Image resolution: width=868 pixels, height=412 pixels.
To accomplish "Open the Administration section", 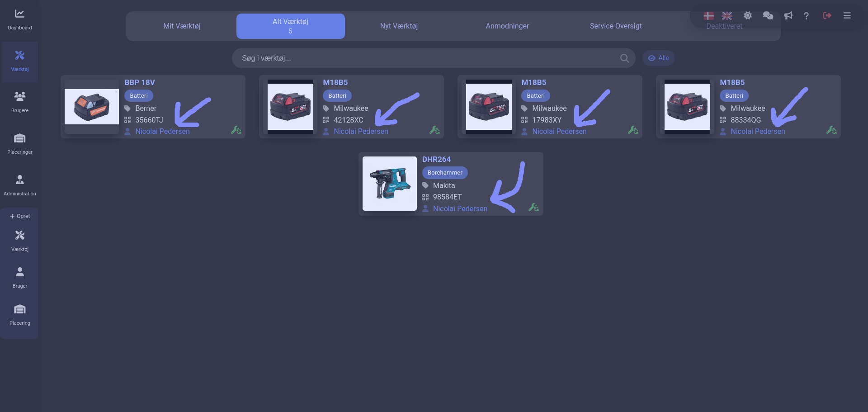I will coord(19,185).
